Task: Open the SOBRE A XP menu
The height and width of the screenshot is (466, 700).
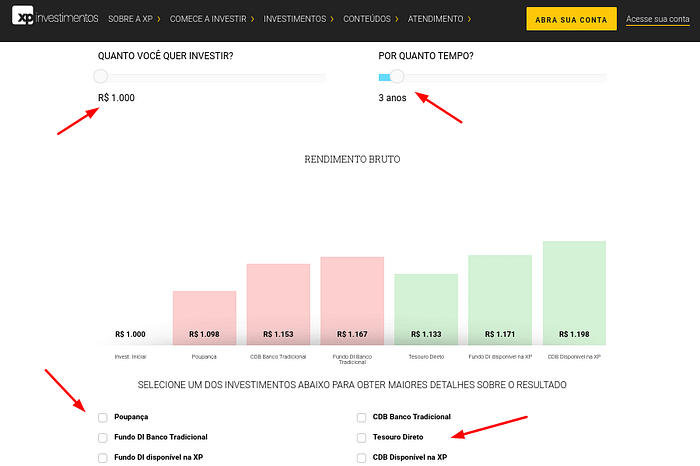Action: (x=134, y=19)
